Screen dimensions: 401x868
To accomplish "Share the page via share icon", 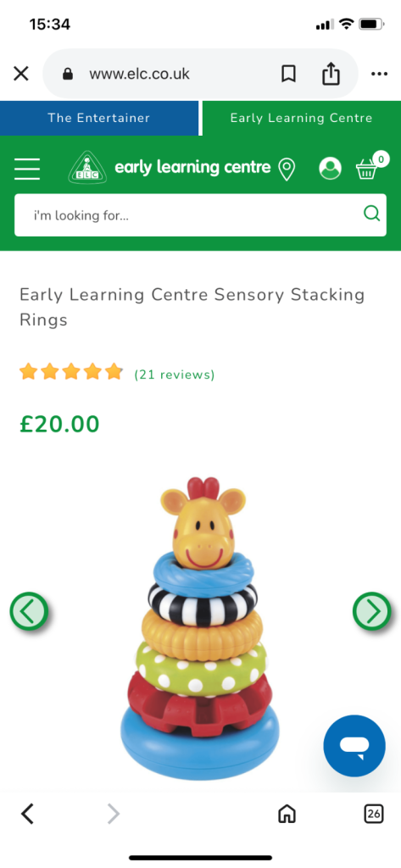I will click(331, 73).
